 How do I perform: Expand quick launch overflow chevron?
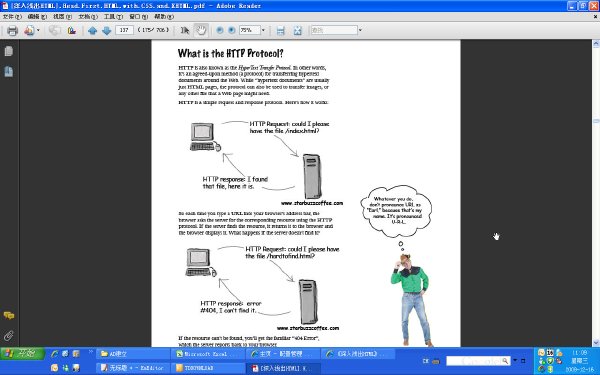tap(91, 351)
